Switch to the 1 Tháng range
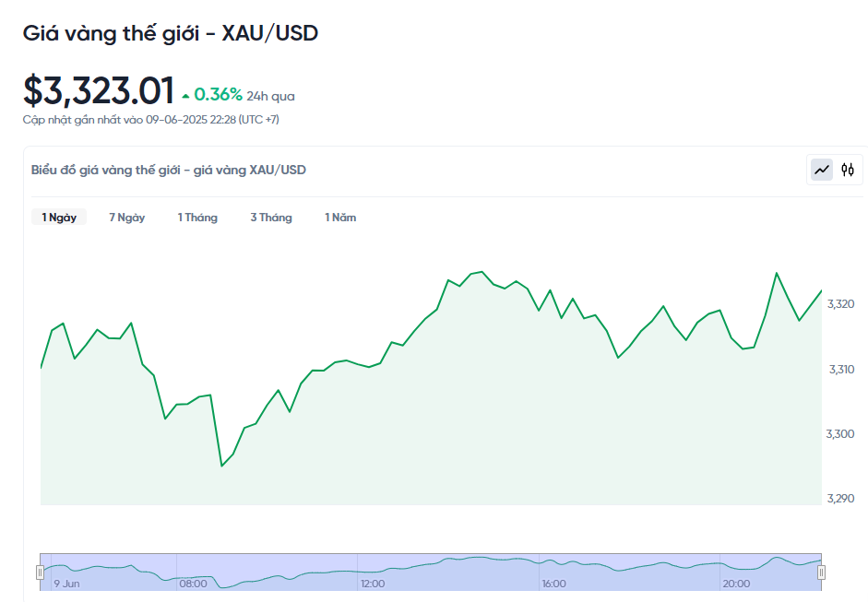The height and width of the screenshot is (602, 868). point(197,218)
